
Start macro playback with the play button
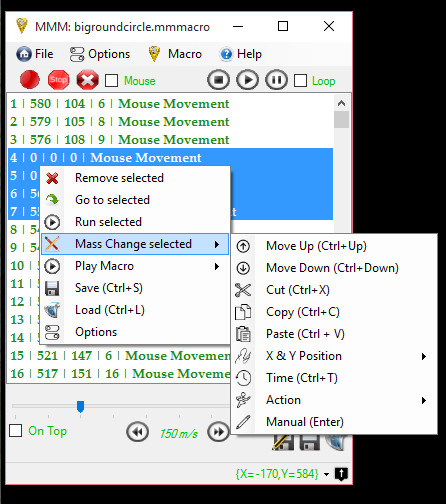point(247,80)
